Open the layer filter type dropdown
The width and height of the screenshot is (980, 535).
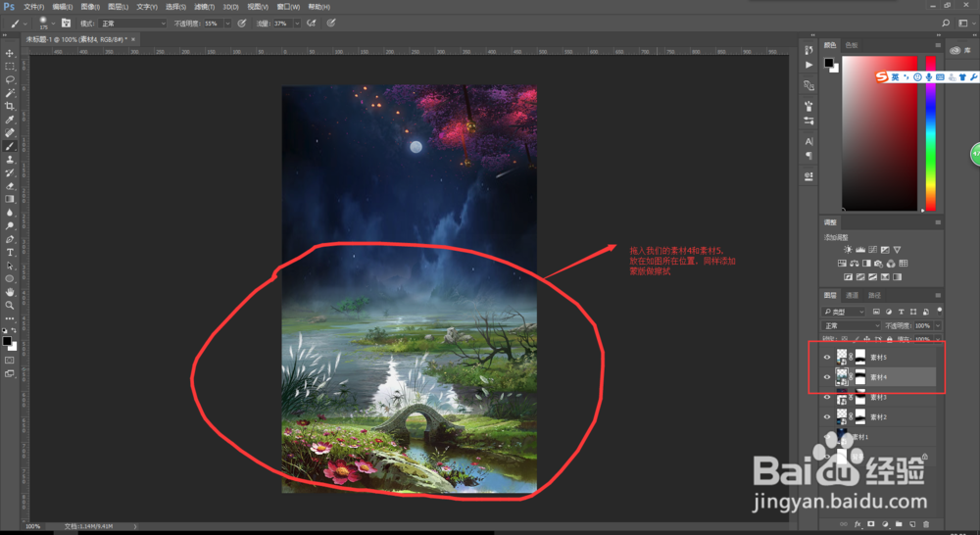(x=843, y=312)
